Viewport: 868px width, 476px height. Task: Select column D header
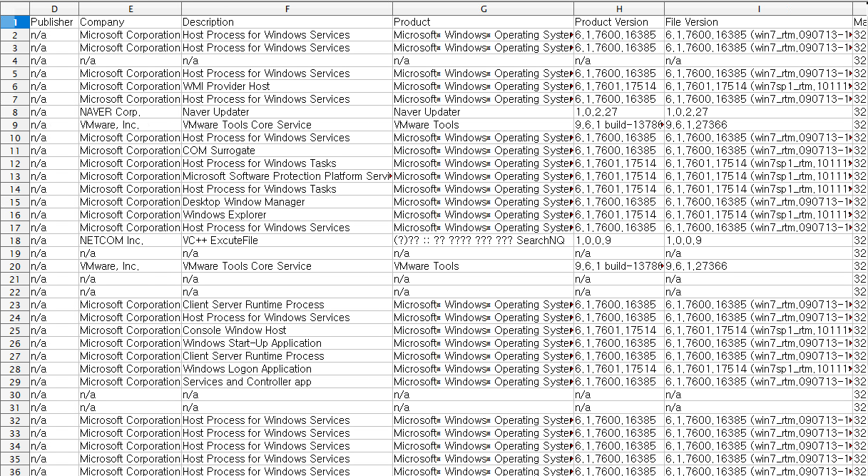point(53,9)
